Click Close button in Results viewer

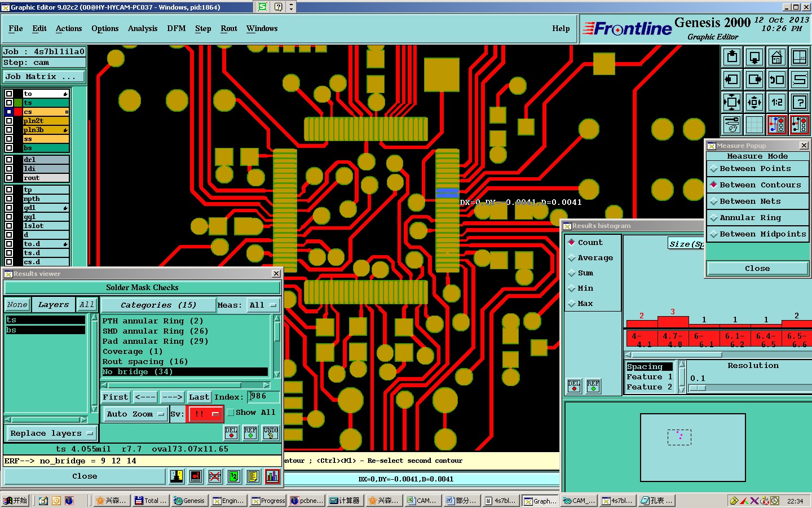(85, 476)
